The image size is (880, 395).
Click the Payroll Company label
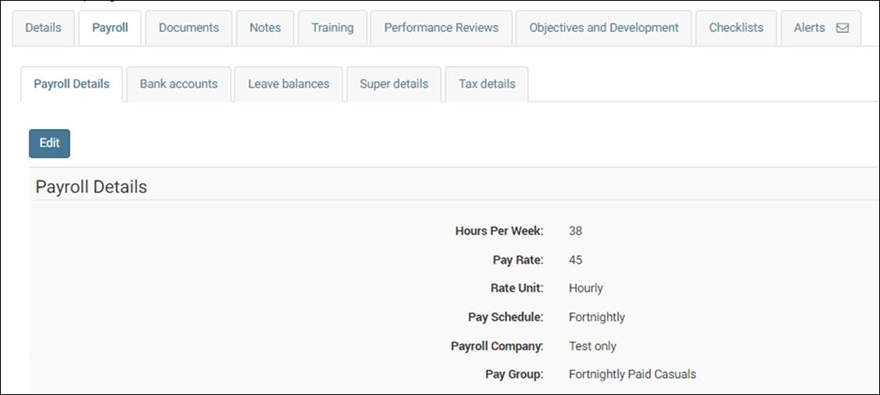pos(497,346)
